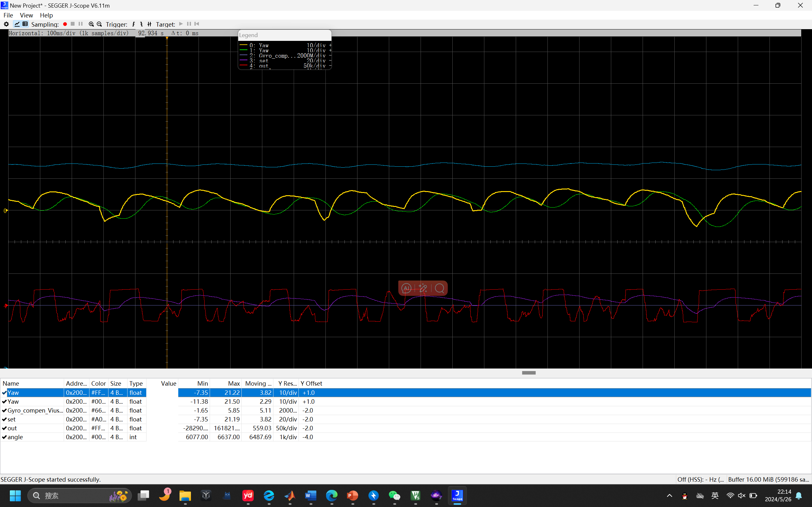Open WeChat from the taskbar
Image resolution: width=812 pixels, height=507 pixels.
394,495
